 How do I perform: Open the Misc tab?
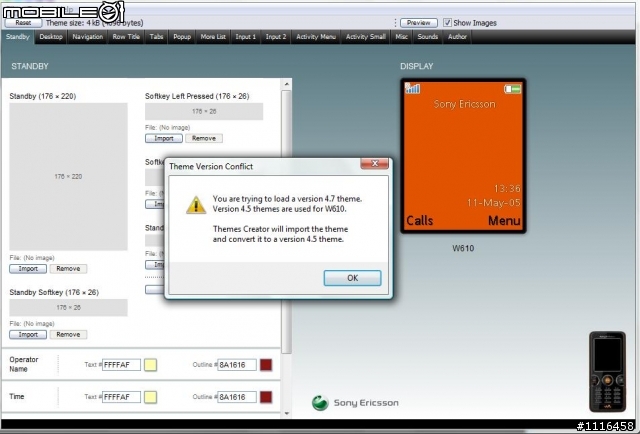pos(402,37)
